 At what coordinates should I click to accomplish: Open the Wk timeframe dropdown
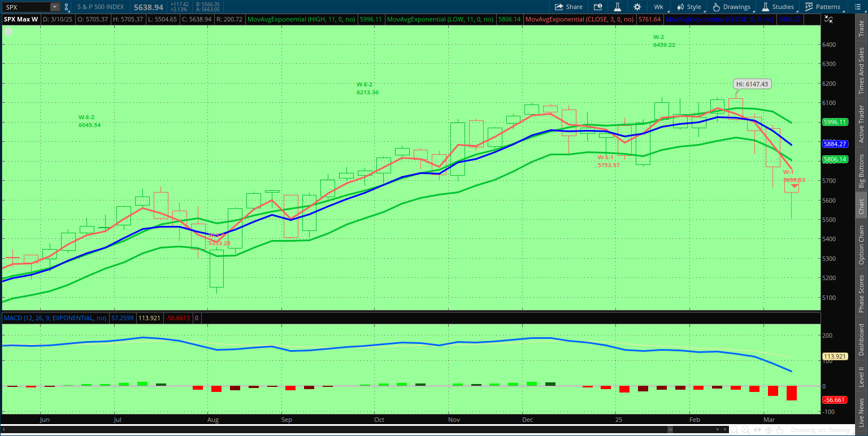(x=658, y=7)
